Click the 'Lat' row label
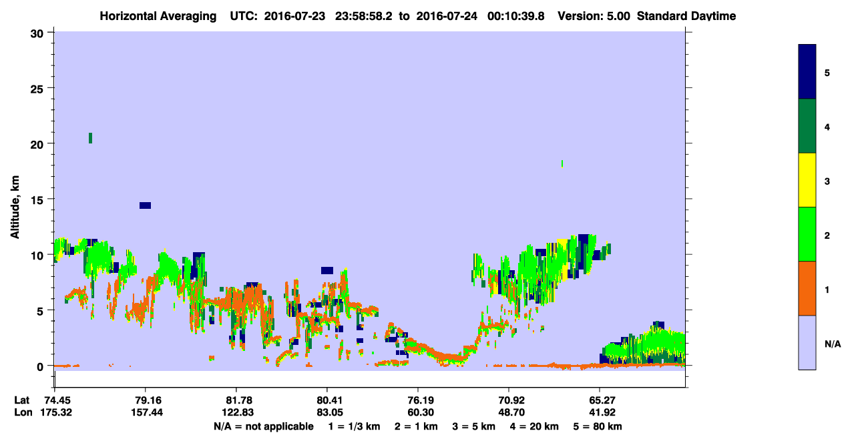 click(x=21, y=400)
